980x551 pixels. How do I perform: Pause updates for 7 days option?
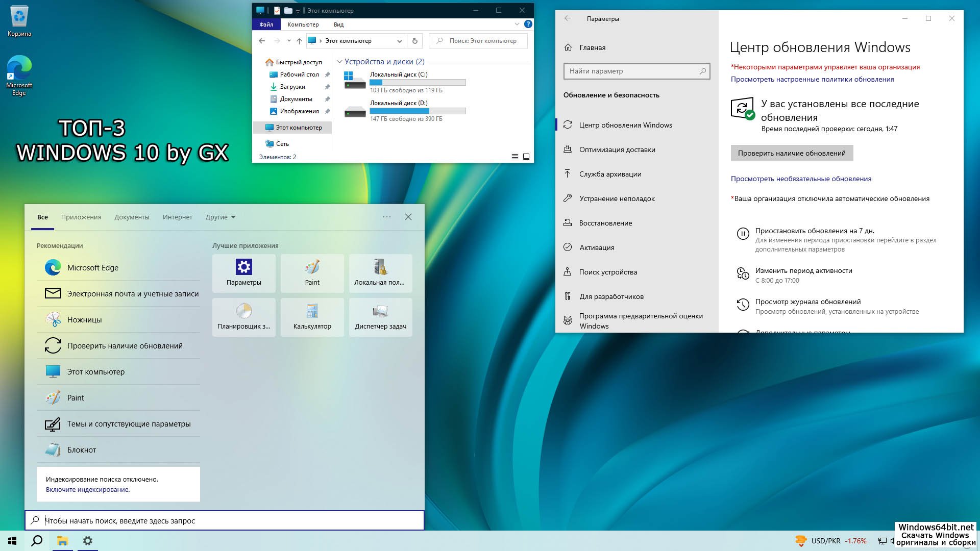[814, 231]
